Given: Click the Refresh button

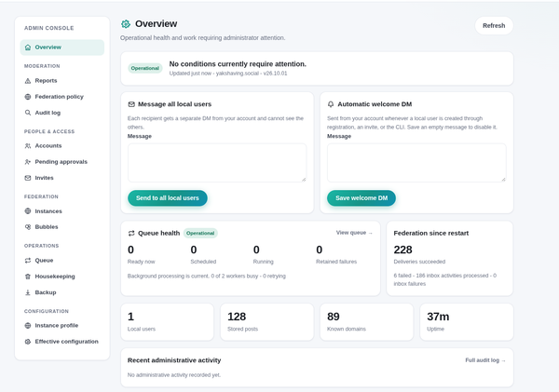Looking at the screenshot, I should click(494, 26).
